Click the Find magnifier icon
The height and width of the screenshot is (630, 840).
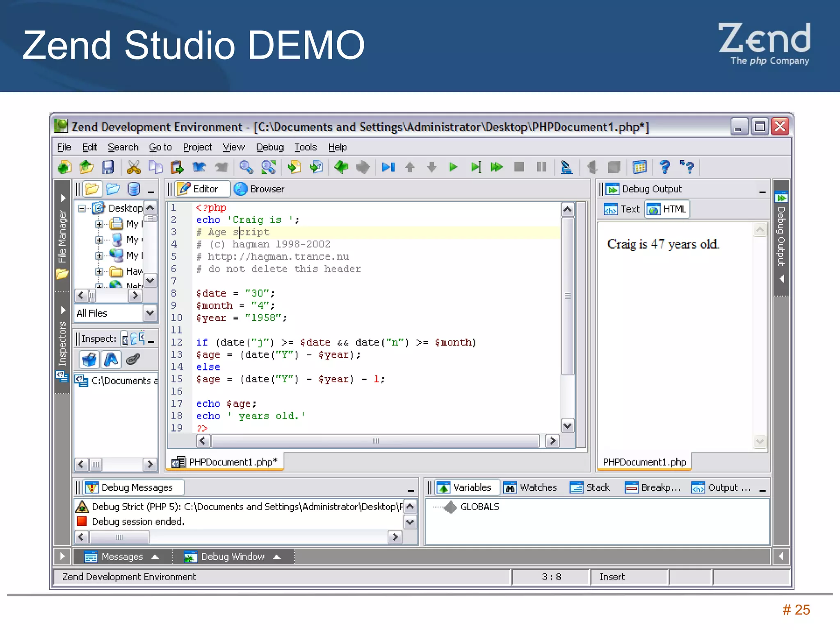pos(246,167)
